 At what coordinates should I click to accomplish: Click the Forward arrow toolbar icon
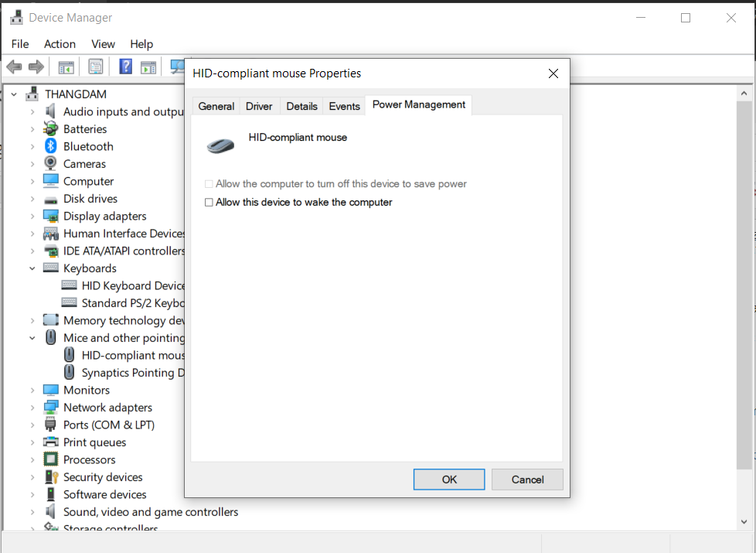coord(36,67)
